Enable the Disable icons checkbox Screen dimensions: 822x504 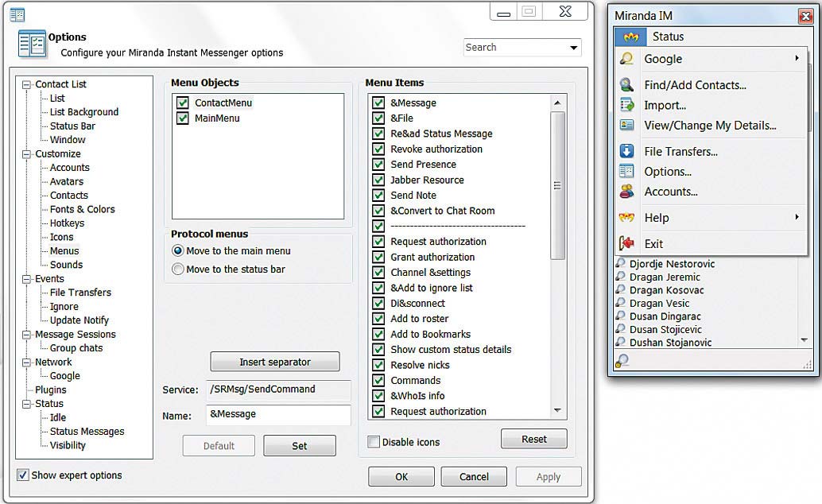[374, 441]
